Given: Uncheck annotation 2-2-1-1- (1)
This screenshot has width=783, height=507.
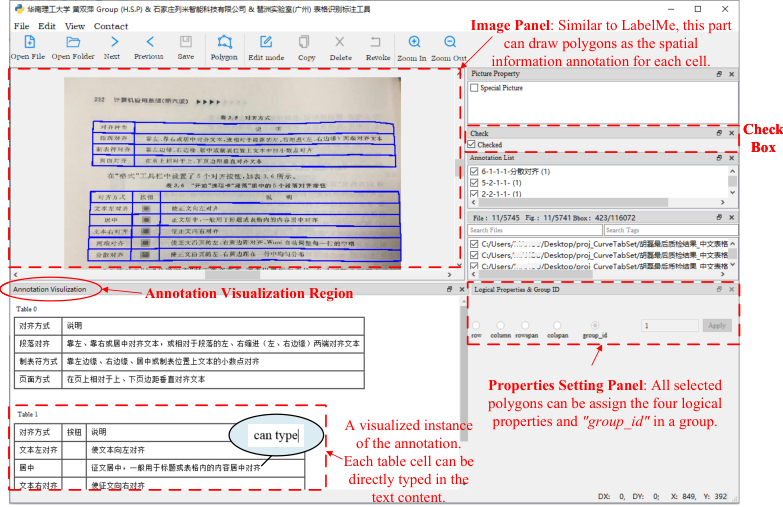Looking at the screenshot, I should click(474, 194).
